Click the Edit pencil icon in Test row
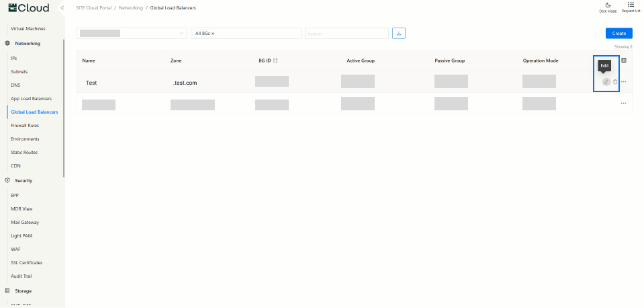This screenshot has width=644, height=308. tap(606, 82)
